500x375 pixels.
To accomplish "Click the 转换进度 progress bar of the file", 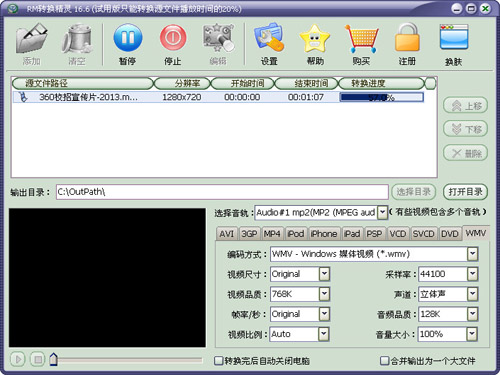I will [x=382, y=97].
